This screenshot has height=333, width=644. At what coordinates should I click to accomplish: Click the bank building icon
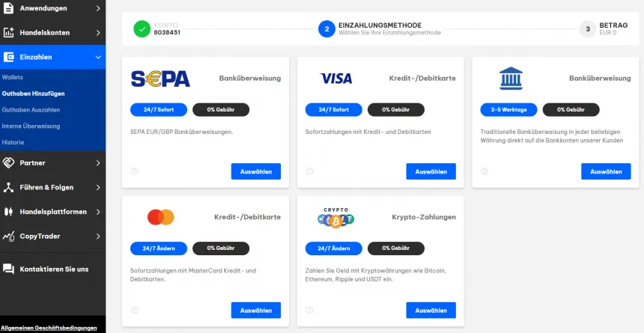point(511,78)
